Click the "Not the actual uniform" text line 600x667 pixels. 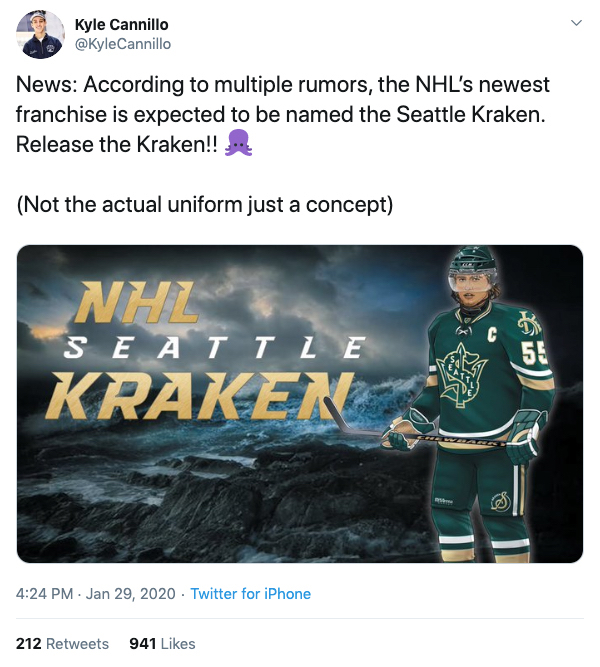[205, 205]
